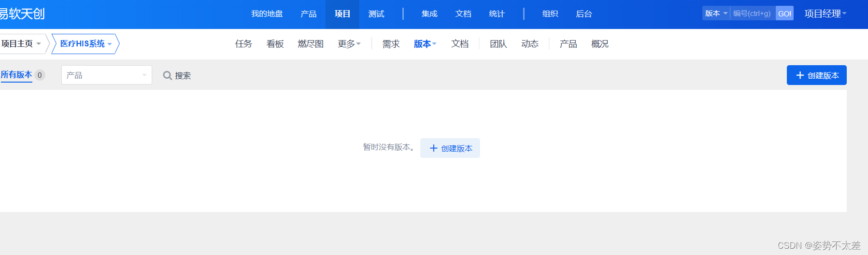
Task: Switch to the 任务 tab
Action: 243,44
